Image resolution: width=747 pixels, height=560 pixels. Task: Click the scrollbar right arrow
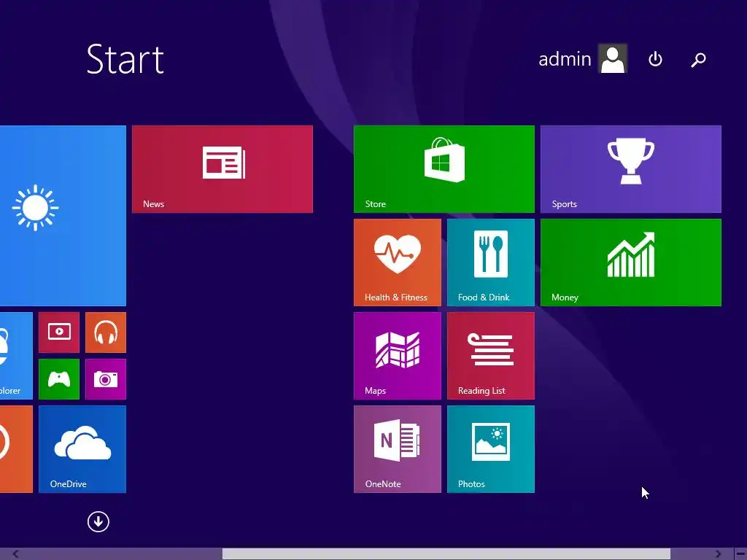coord(718,554)
